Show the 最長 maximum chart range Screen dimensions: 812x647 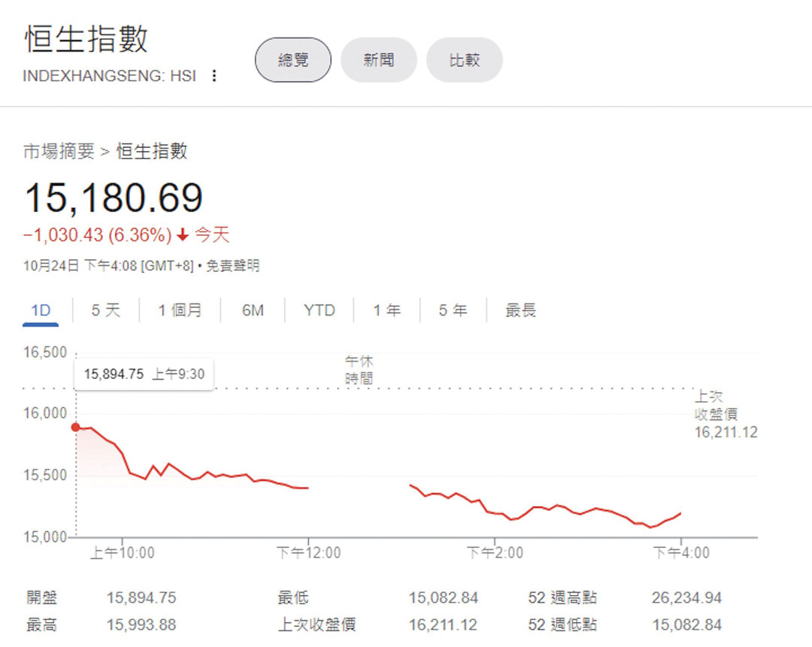pos(520,310)
